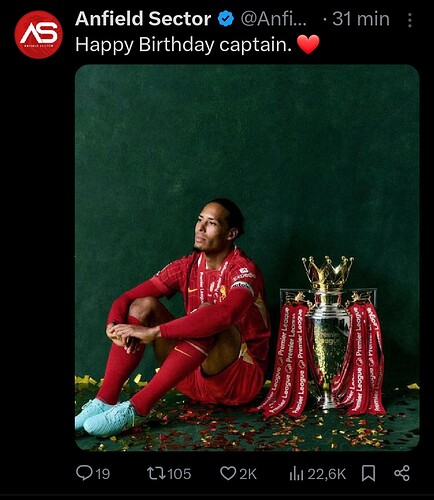Click the reply count 19
The height and width of the screenshot is (500, 434).
[103, 474]
